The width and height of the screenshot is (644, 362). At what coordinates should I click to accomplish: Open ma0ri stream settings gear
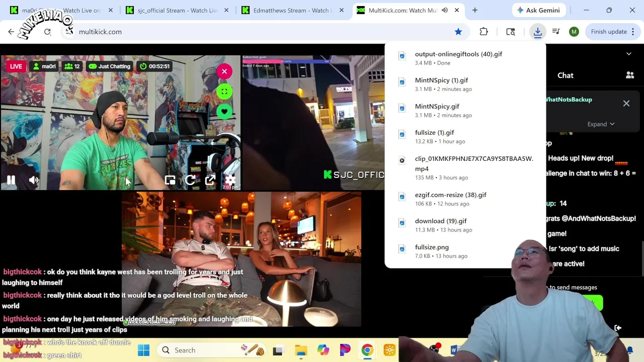click(230, 180)
